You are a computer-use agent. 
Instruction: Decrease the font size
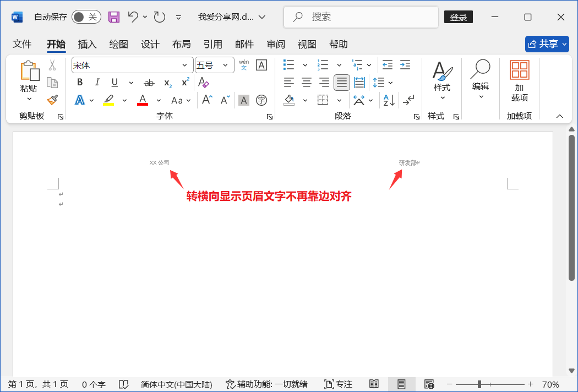(225, 100)
